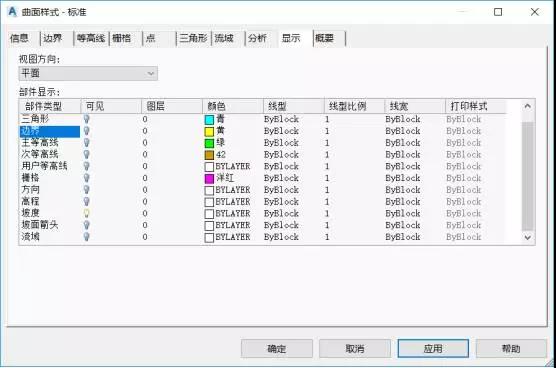Select ByBlock linetype cell for 用户等高线
The width and height of the screenshot is (556, 368).
[281, 166]
